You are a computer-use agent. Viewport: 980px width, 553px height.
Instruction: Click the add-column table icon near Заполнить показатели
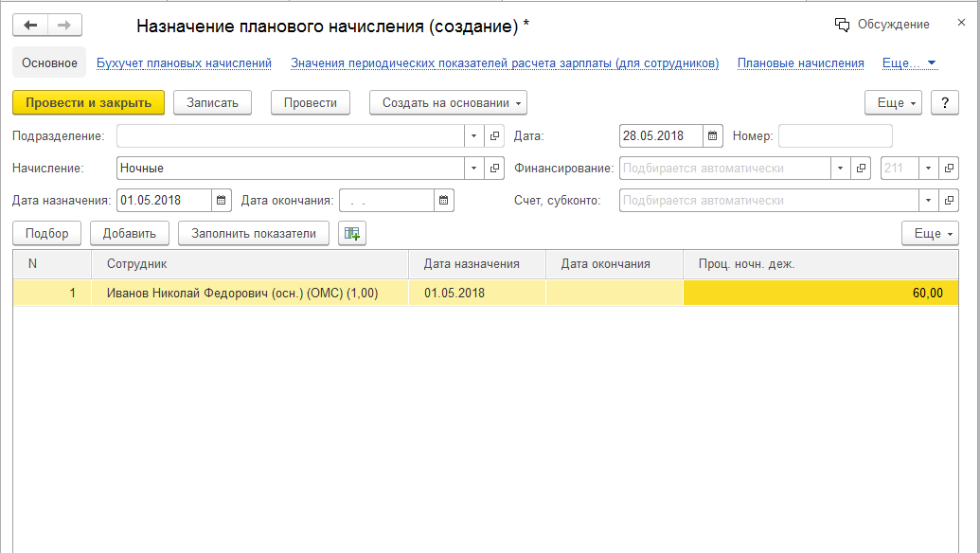pos(352,234)
